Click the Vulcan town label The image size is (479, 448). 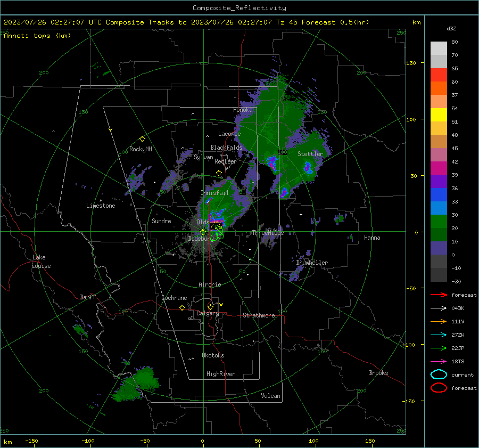click(x=270, y=396)
